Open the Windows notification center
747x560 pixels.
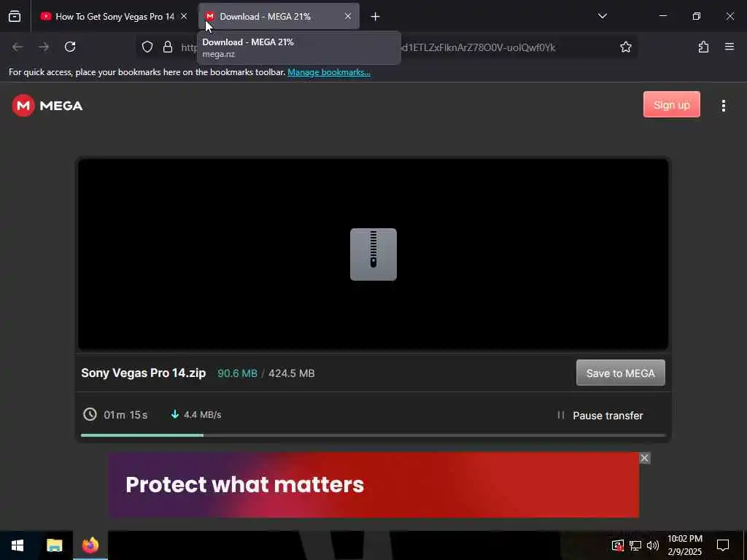[x=723, y=545]
